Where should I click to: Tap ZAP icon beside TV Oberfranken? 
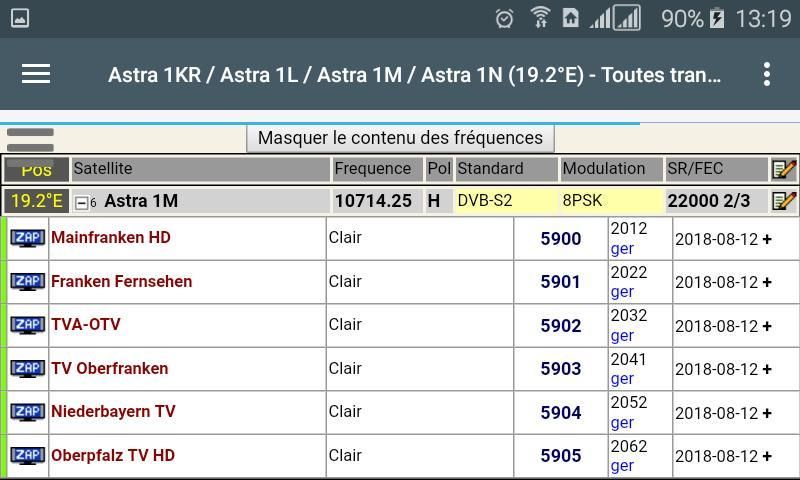pos(28,368)
